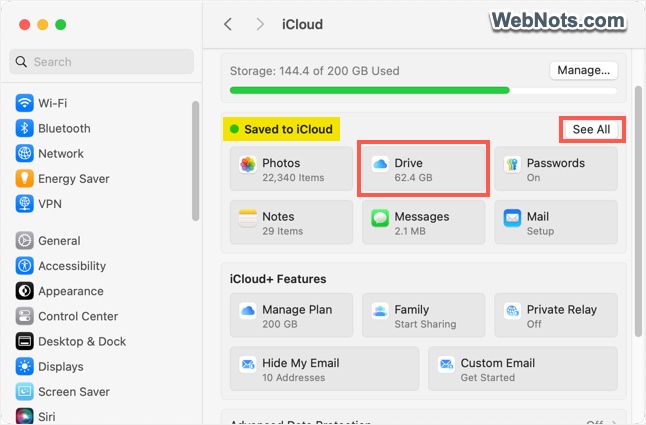
Task: Click the Mail envelope icon
Action: [512, 218]
